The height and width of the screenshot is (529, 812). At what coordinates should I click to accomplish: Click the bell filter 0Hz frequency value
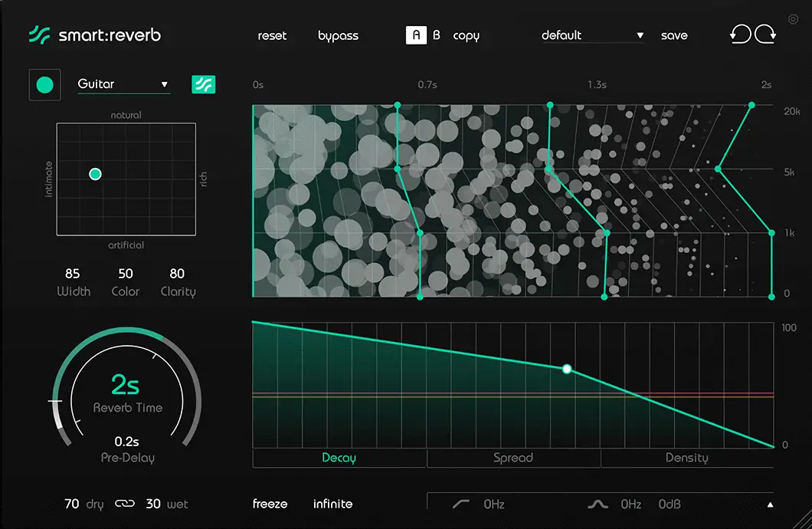point(630,504)
